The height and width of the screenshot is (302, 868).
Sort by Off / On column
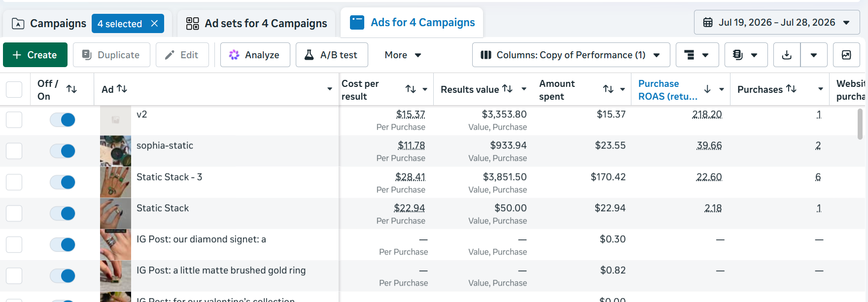click(x=71, y=89)
